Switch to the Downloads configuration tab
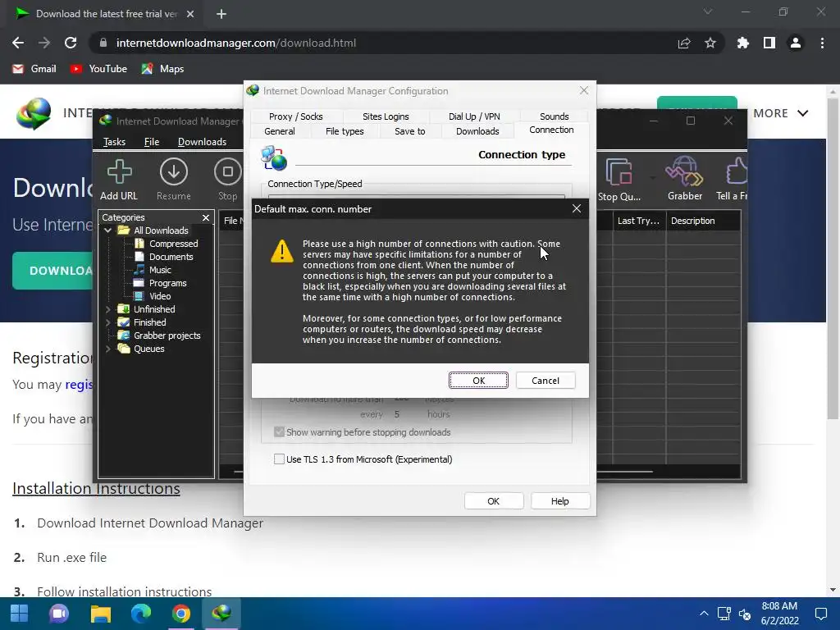 (477, 131)
